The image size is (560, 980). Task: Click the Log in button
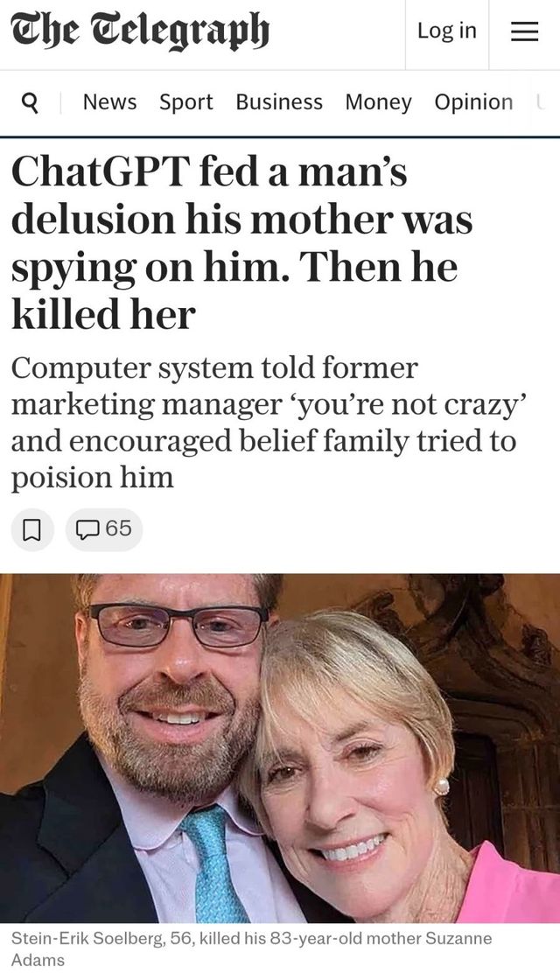coord(446,31)
